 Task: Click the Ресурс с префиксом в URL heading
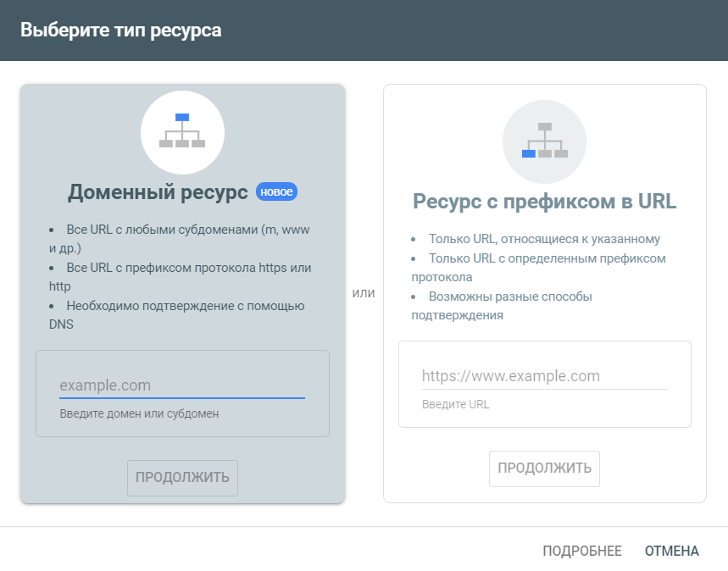tap(543, 201)
